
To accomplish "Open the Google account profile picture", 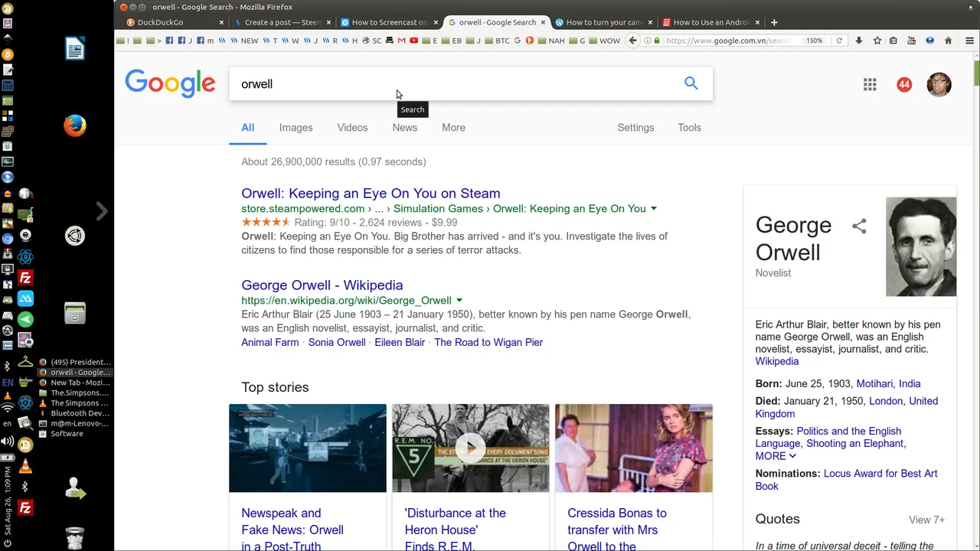I will (x=939, y=85).
